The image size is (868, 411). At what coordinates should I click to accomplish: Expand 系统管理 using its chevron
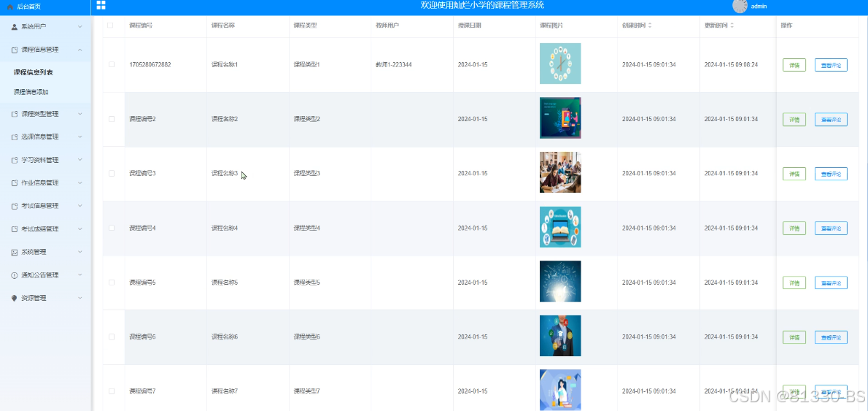click(x=80, y=252)
